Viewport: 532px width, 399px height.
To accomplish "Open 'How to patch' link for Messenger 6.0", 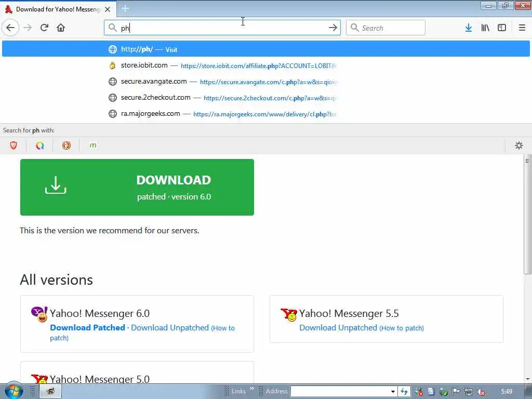I will tap(142, 333).
